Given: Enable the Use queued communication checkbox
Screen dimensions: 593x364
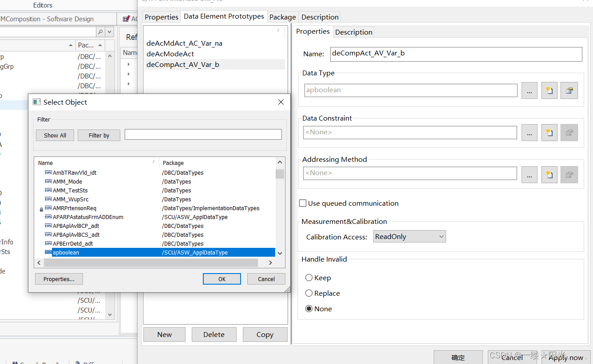Looking at the screenshot, I should (x=303, y=203).
